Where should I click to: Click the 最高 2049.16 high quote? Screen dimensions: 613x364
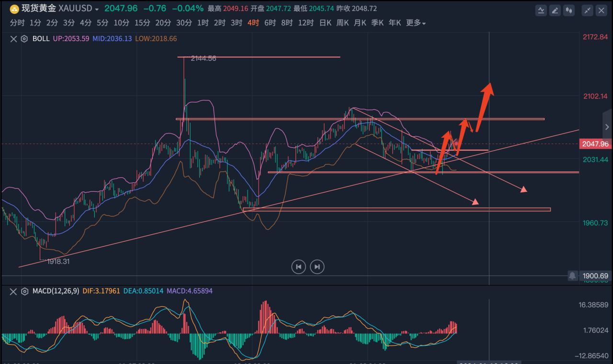point(228,9)
